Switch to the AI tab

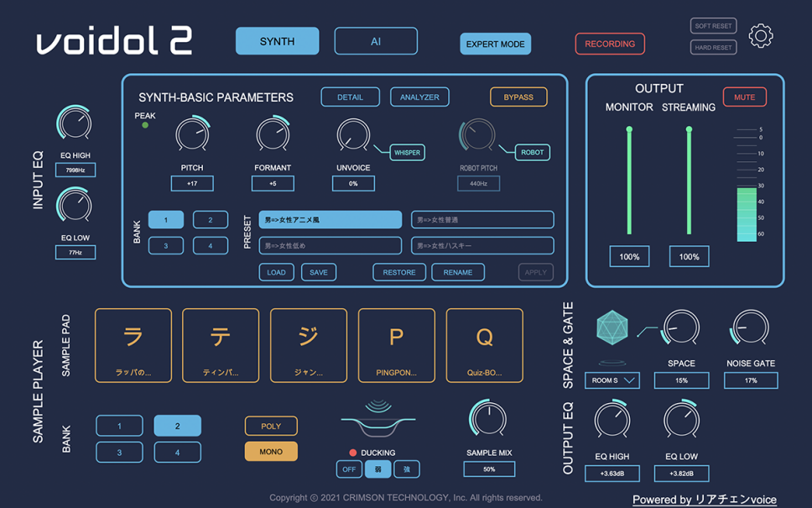tap(376, 41)
